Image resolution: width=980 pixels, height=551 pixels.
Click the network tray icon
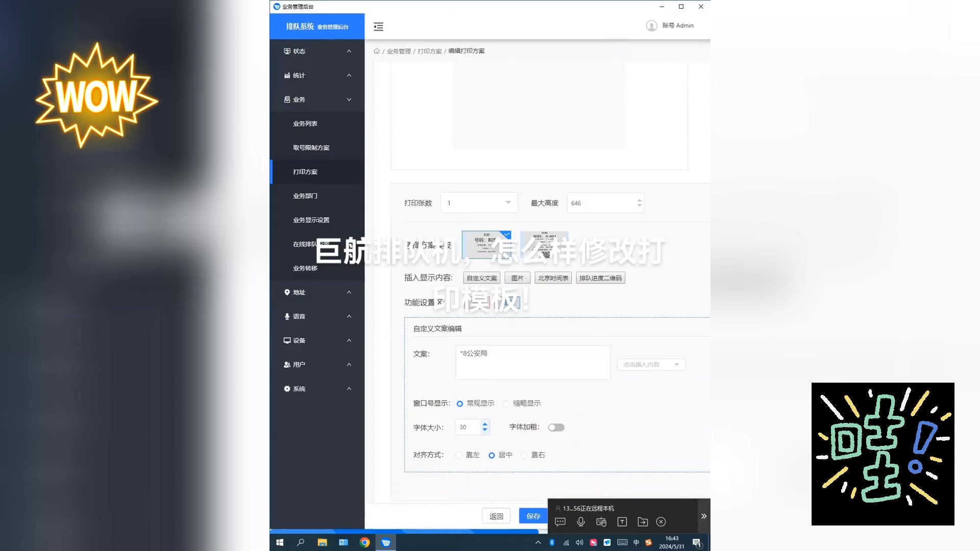tap(566, 542)
